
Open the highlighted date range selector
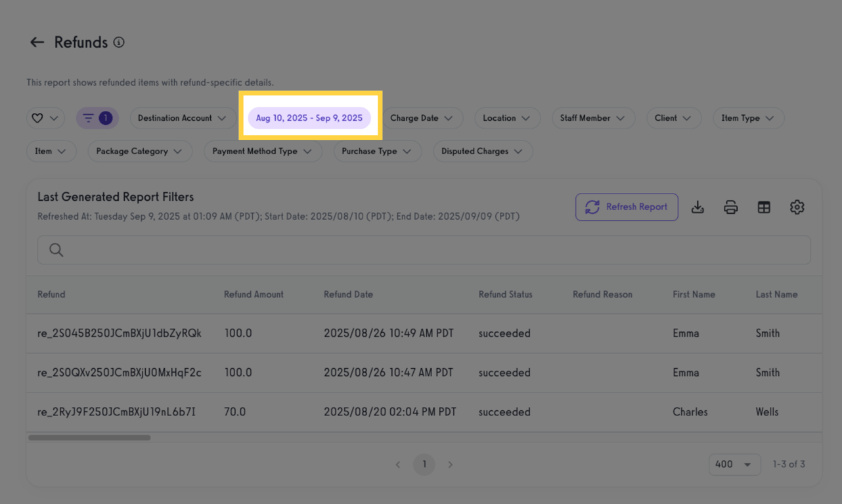coord(309,118)
